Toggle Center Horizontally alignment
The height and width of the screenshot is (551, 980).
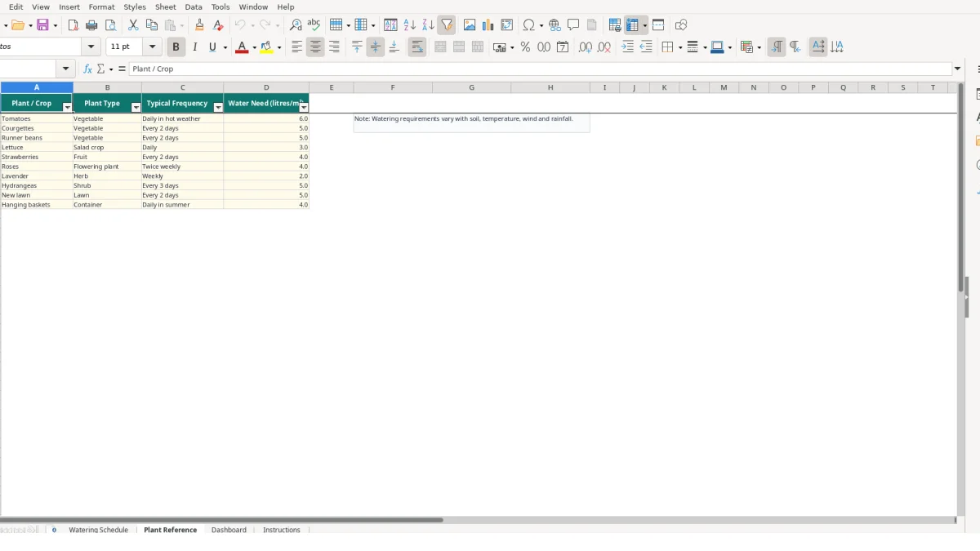pyautogui.click(x=315, y=47)
